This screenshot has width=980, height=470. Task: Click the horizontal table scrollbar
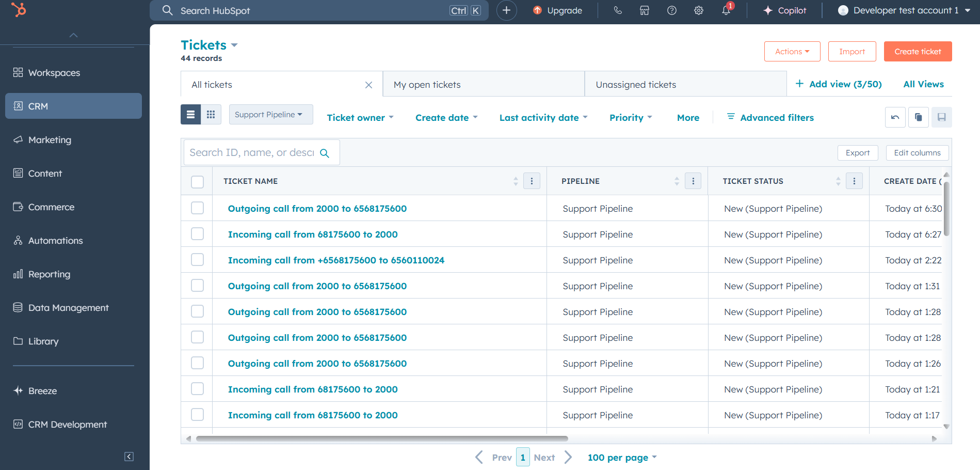(x=382, y=438)
